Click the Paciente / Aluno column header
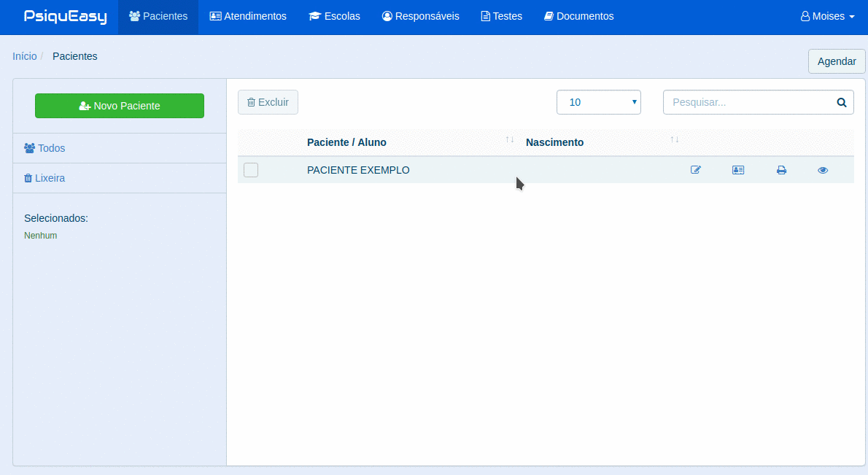Image resolution: width=868 pixels, height=475 pixels. click(x=346, y=142)
